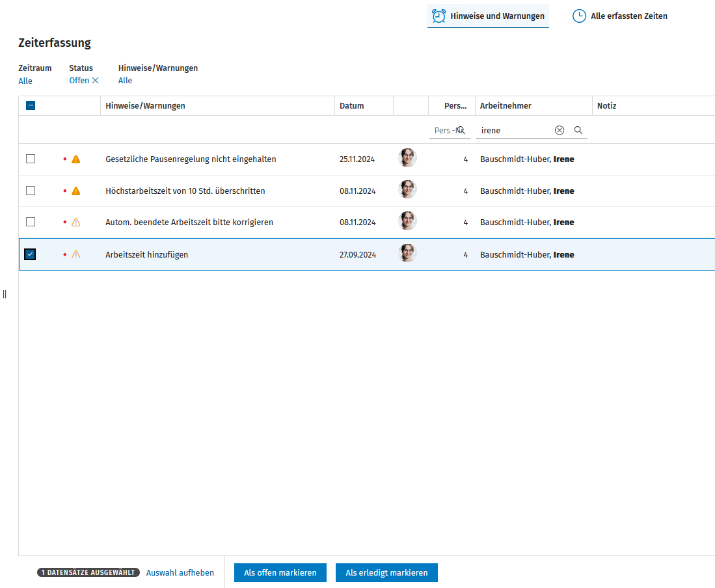Select text Höchstarbeitszeit von 10 Std. überschritten
715x588 pixels.
pos(185,191)
